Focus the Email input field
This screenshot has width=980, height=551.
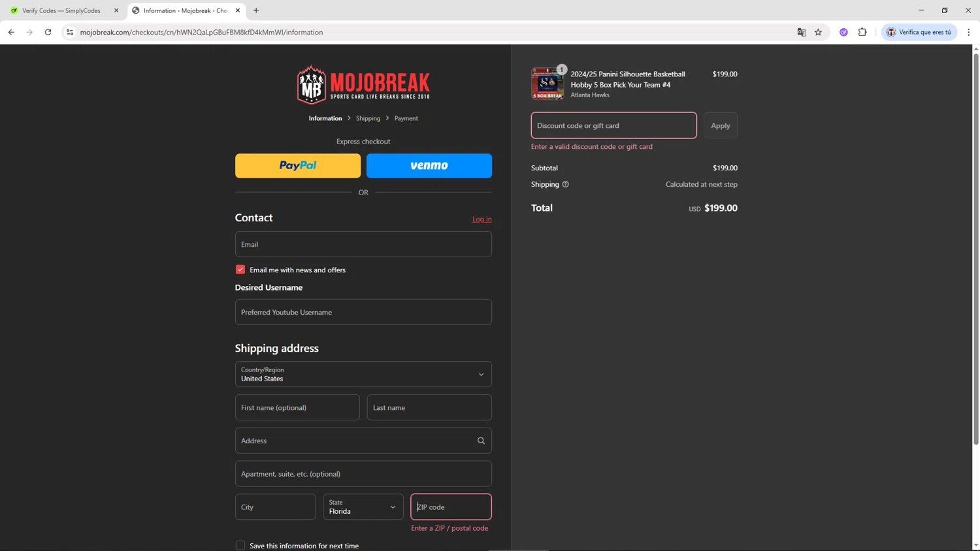tap(363, 244)
